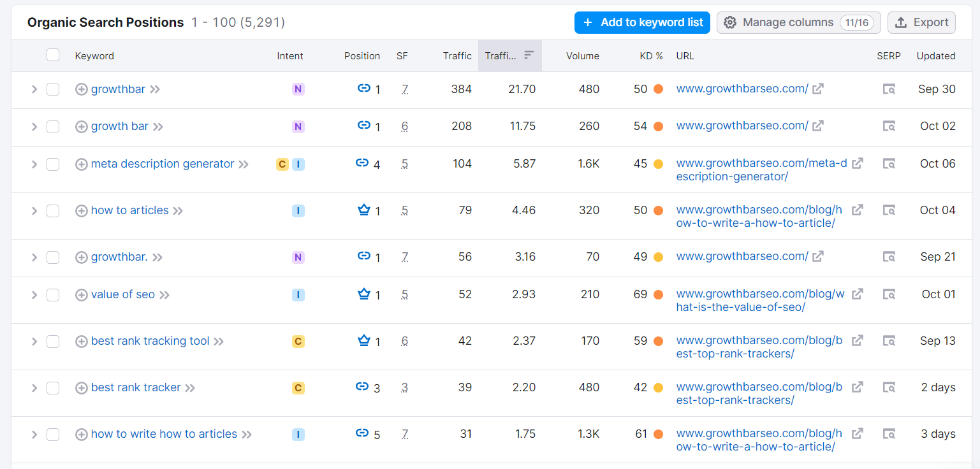The width and height of the screenshot is (980, 469).
Task: Expand 'how to write how to articles' row
Action: (x=34, y=435)
